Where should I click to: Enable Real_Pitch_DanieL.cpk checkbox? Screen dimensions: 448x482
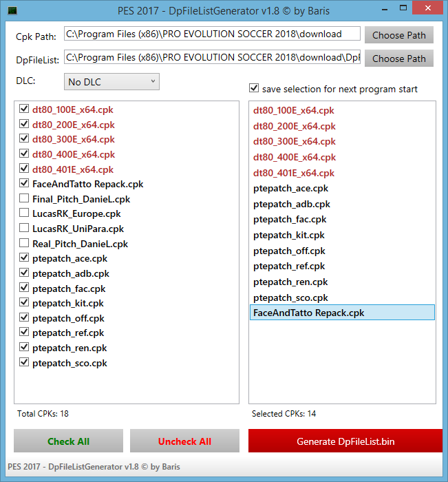[x=24, y=243]
